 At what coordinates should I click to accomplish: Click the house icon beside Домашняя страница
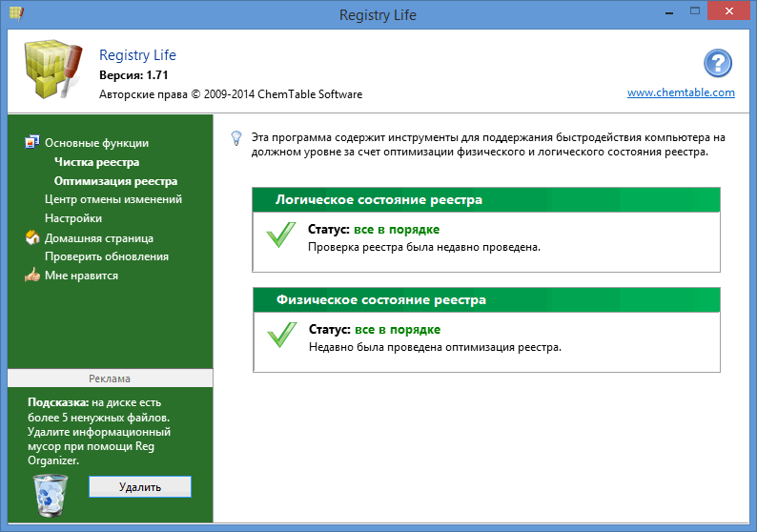[x=32, y=237]
